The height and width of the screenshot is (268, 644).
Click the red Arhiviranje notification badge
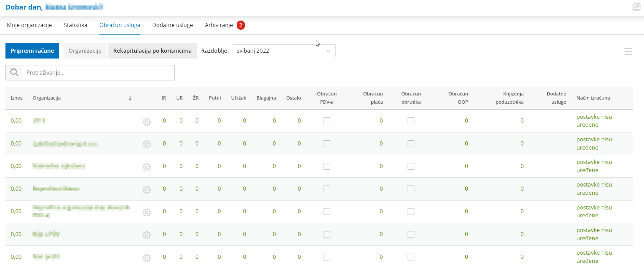tap(241, 25)
